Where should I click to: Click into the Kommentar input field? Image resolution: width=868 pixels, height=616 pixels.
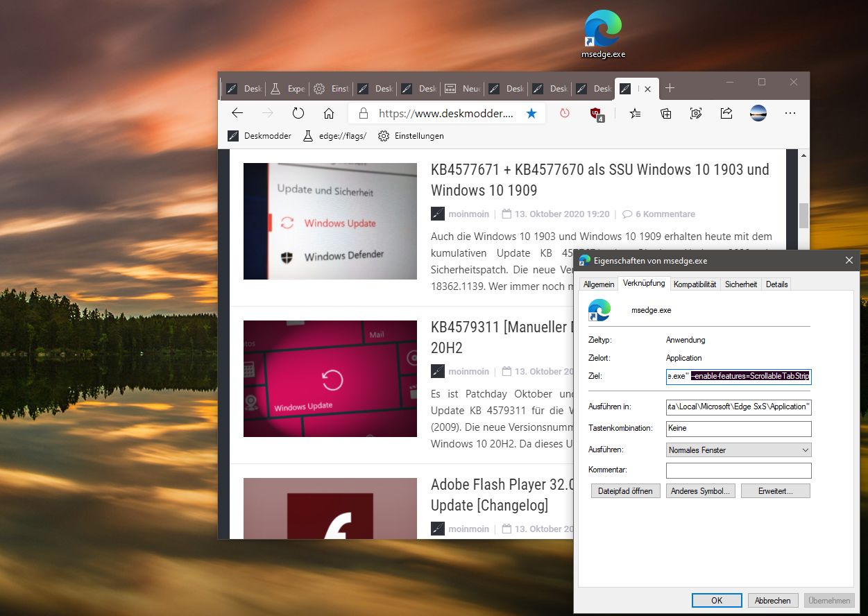pos(738,470)
